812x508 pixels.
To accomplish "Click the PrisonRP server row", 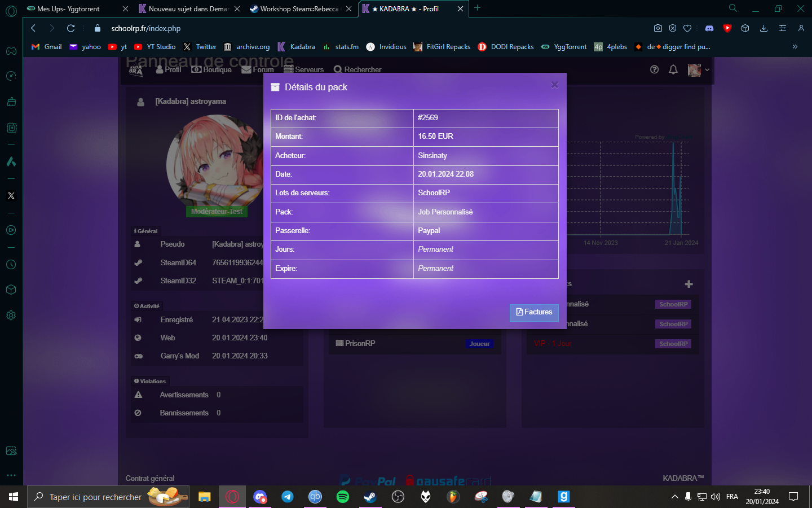I will [414, 343].
